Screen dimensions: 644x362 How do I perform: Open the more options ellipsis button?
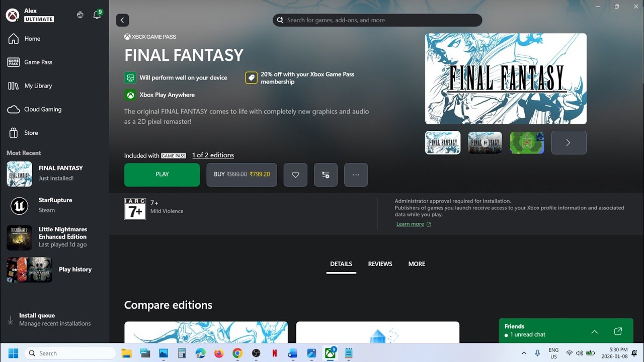[356, 175]
